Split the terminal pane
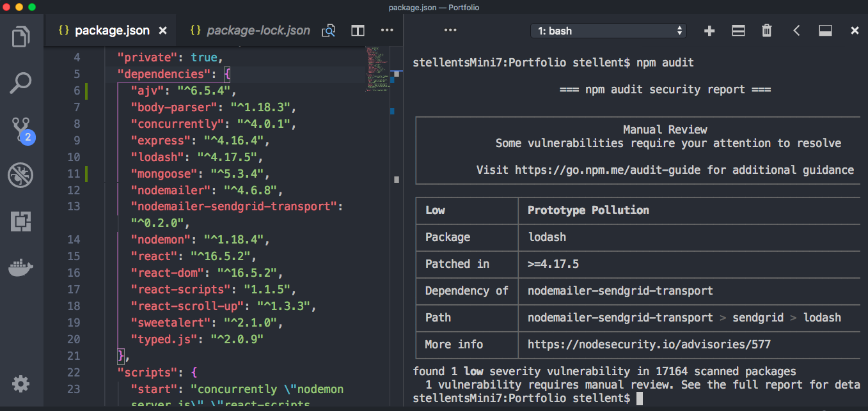The width and height of the screenshot is (868, 411). [x=738, y=30]
